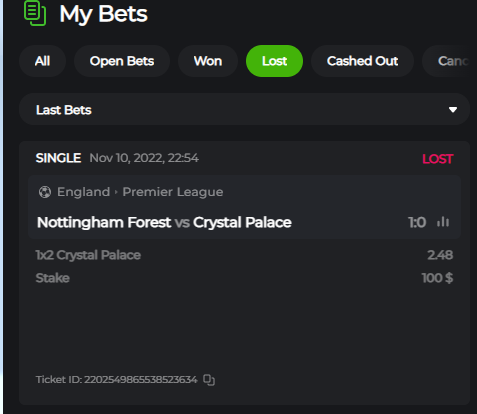Viewport: 477px width, 414px height.
Task: Open the partially visible Canceled tab
Action: click(449, 61)
